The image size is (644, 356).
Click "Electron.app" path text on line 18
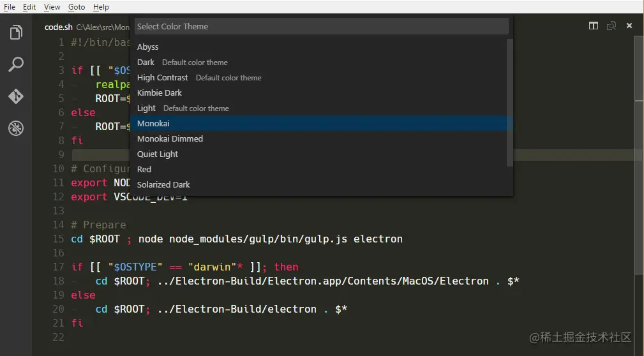coord(304,281)
